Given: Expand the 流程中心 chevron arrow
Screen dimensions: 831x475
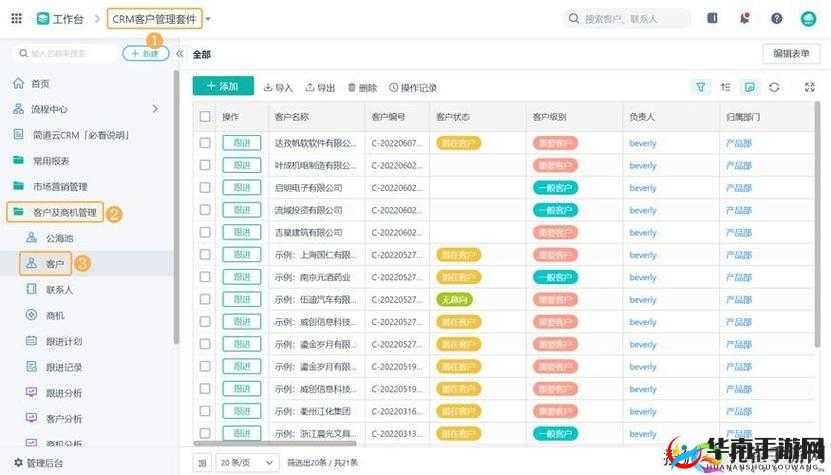Looking at the screenshot, I should click(x=155, y=109).
